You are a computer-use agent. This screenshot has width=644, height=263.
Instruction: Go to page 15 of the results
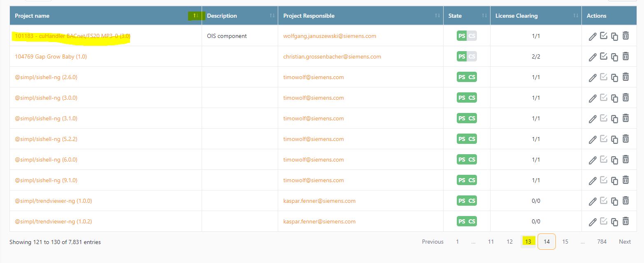coord(565,242)
